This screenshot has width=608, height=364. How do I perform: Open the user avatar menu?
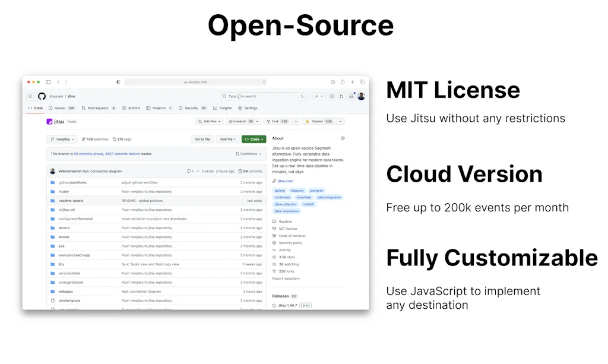pos(361,96)
